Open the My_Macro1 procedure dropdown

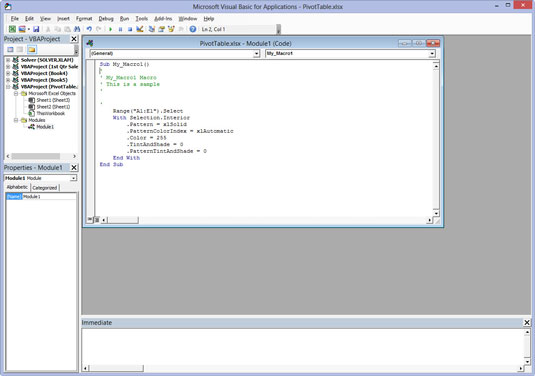(x=350, y=54)
